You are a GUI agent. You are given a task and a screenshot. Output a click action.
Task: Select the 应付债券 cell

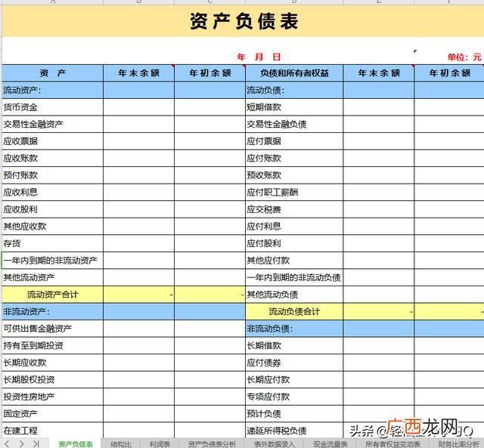294,363
